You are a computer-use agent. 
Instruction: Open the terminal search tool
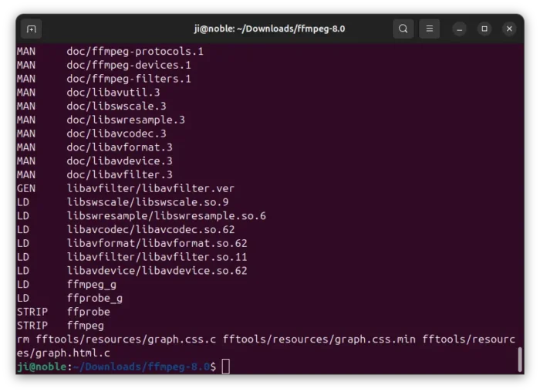[x=403, y=29]
